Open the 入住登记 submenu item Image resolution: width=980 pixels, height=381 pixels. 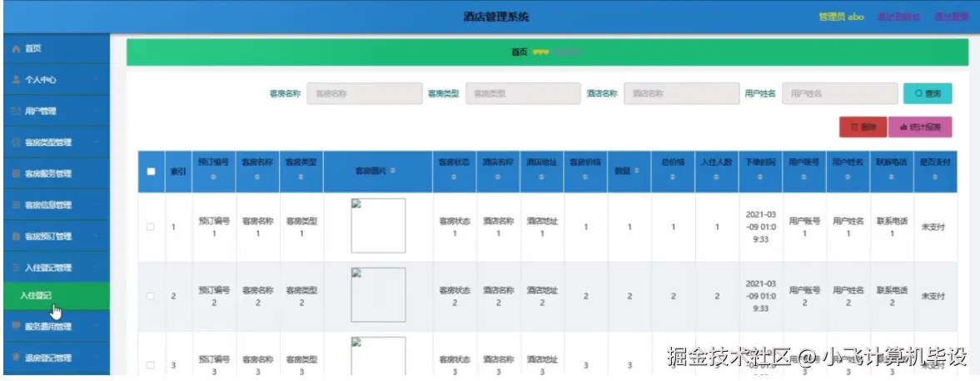[x=57, y=296]
